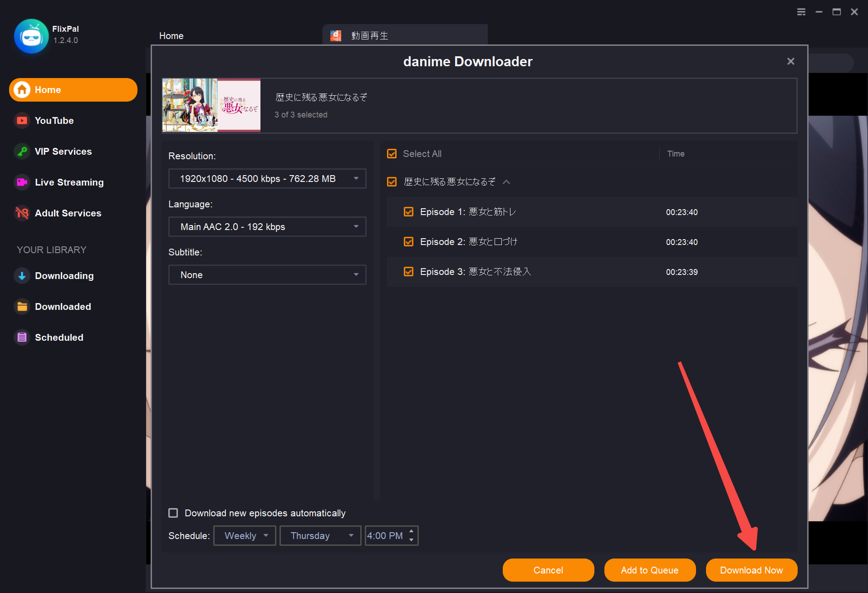Click Add to Queue button
This screenshot has height=593, width=868.
tap(650, 570)
